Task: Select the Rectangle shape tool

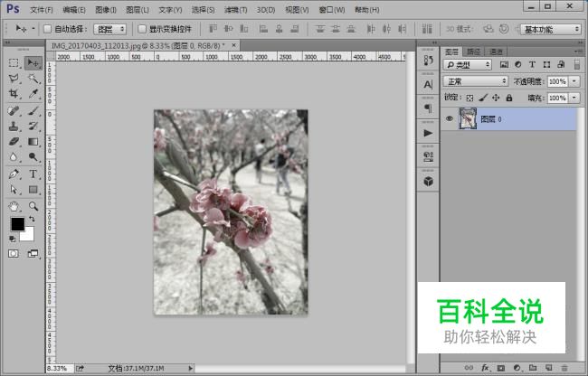Action: pyautogui.click(x=33, y=190)
